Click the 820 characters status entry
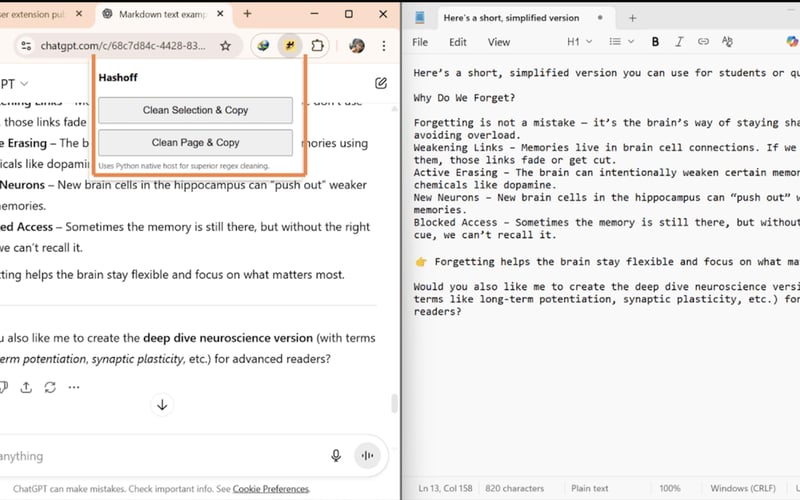The width and height of the screenshot is (800, 500). [514, 488]
